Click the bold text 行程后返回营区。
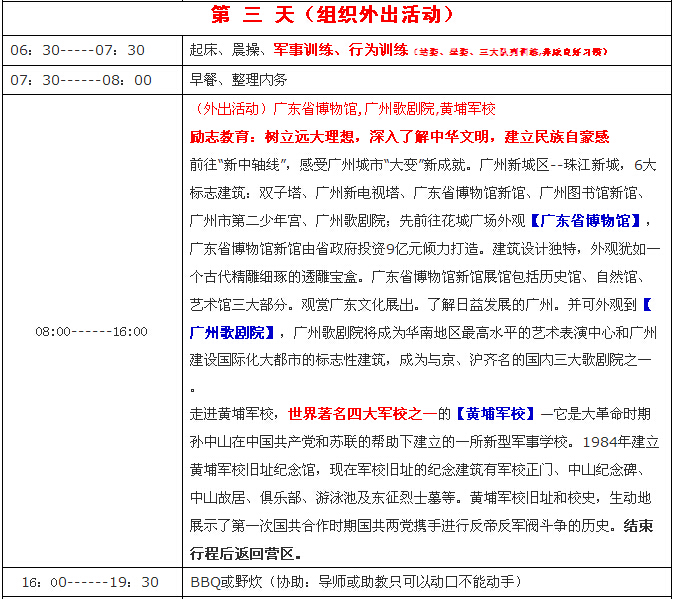 (245, 553)
